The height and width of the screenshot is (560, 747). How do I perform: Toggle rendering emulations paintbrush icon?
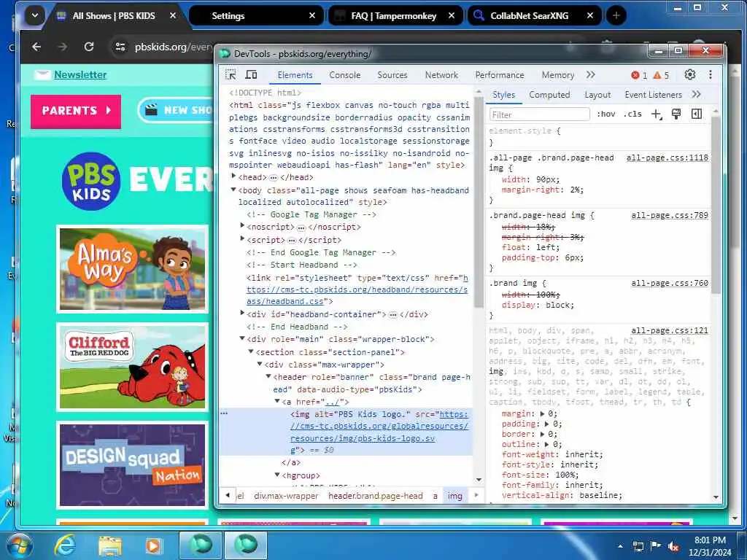tap(676, 114)
